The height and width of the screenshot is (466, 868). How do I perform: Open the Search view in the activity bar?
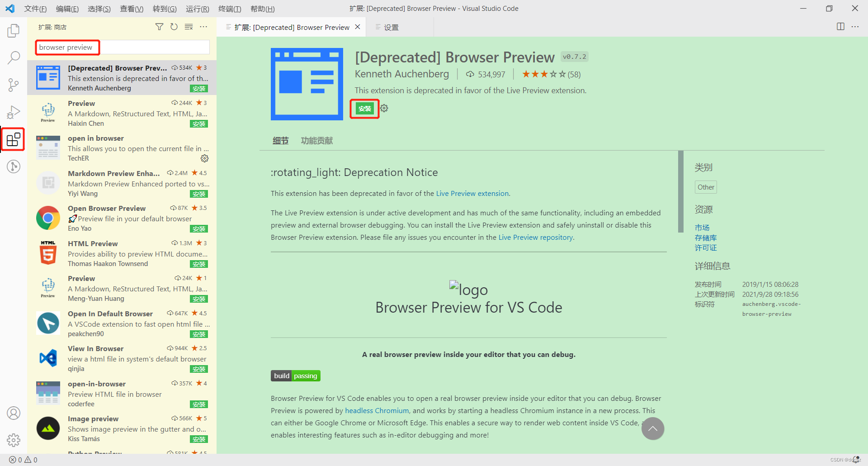(x=14, y=57)
